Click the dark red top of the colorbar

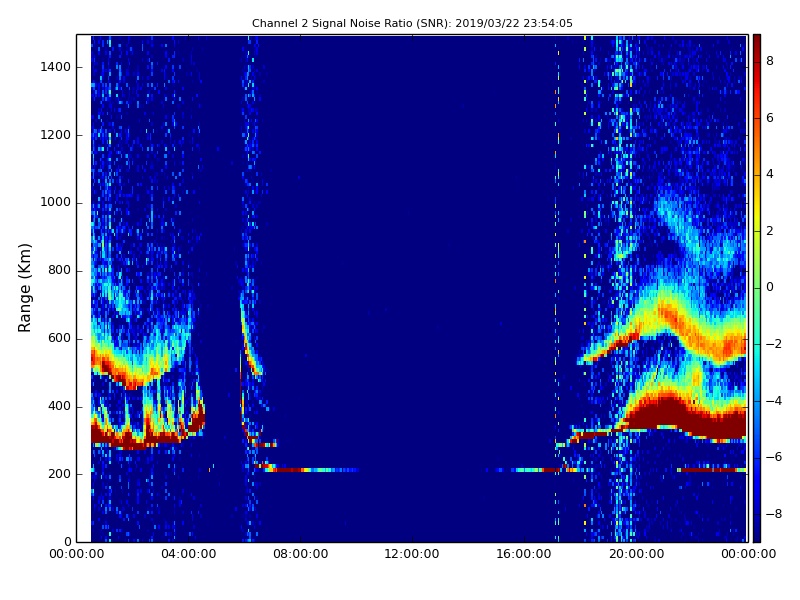tap(757, 43)
